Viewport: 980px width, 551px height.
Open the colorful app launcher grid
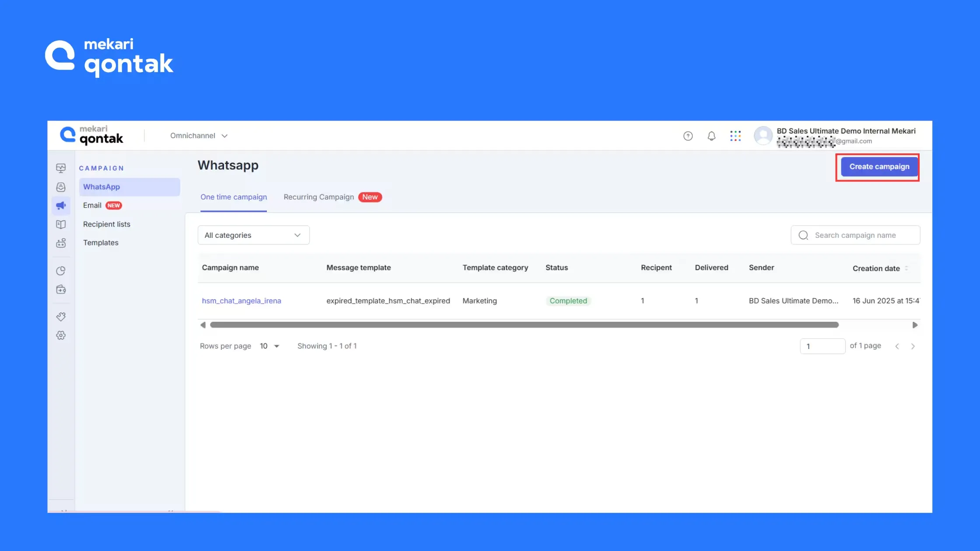[735, 136]
